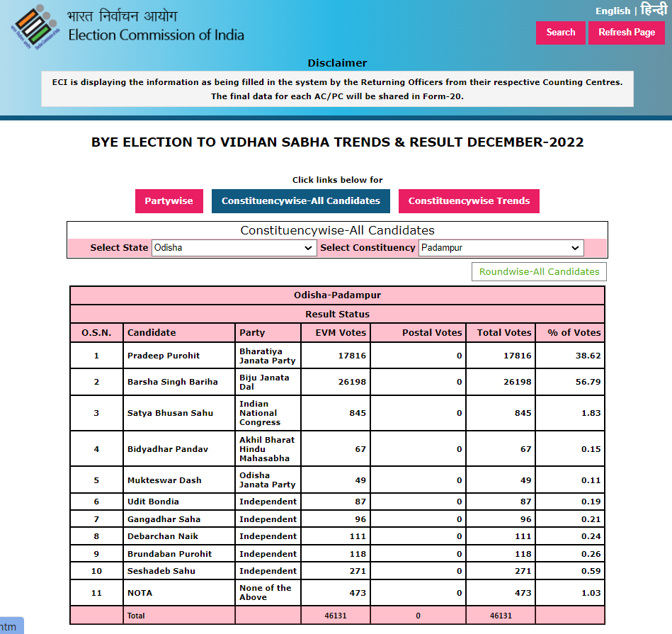Open the Partywise results tab
Image resolution: width=672 pixels, height=634 pixels.
(x=169, y=201)
